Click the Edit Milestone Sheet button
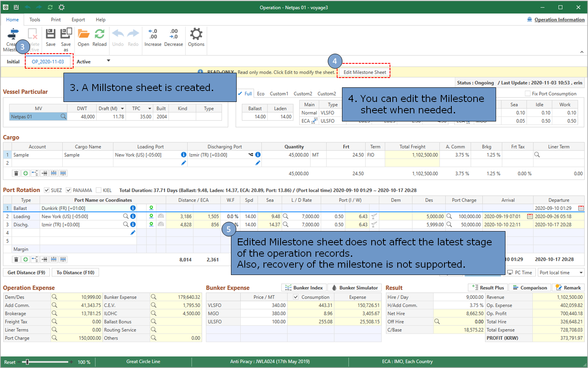 tap(365, 72)
